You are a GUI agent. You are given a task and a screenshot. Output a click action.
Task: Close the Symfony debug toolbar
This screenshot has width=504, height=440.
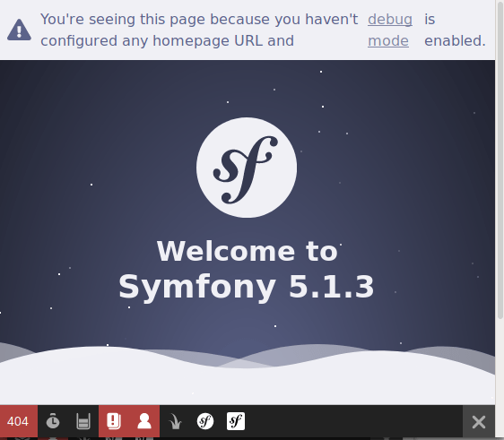tap(479, 422)
